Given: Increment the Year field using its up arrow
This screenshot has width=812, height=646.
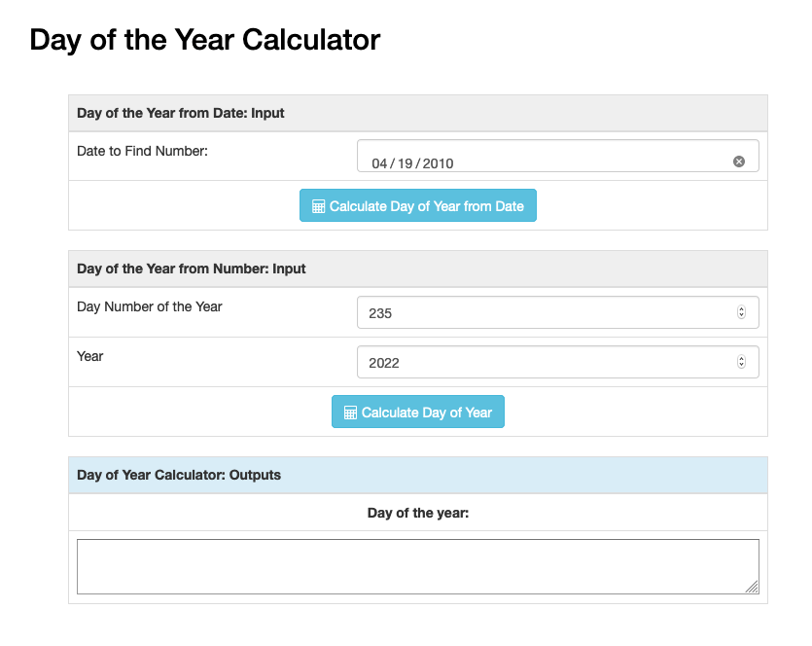Looking at the screenshot, I should click(742, 358).
